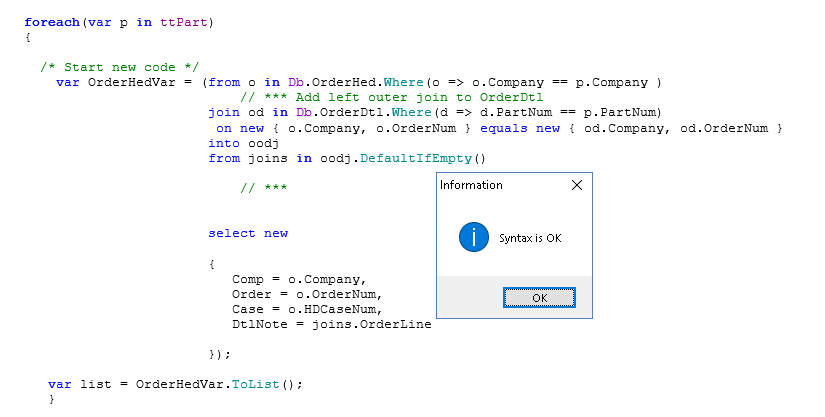
Task: Click the '});' closing line
Action: click(x=220, y=354)
